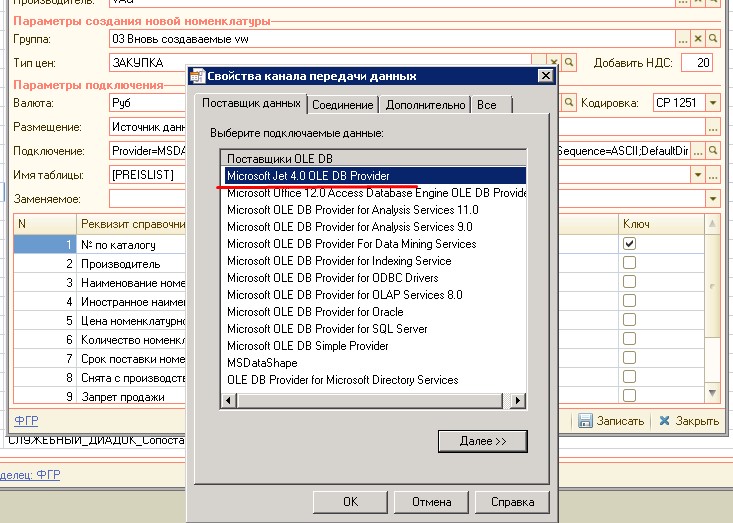Viewport: 733px width, 523px height.
Task: Open the Дополнительно tab
Action: click(425, 105)
